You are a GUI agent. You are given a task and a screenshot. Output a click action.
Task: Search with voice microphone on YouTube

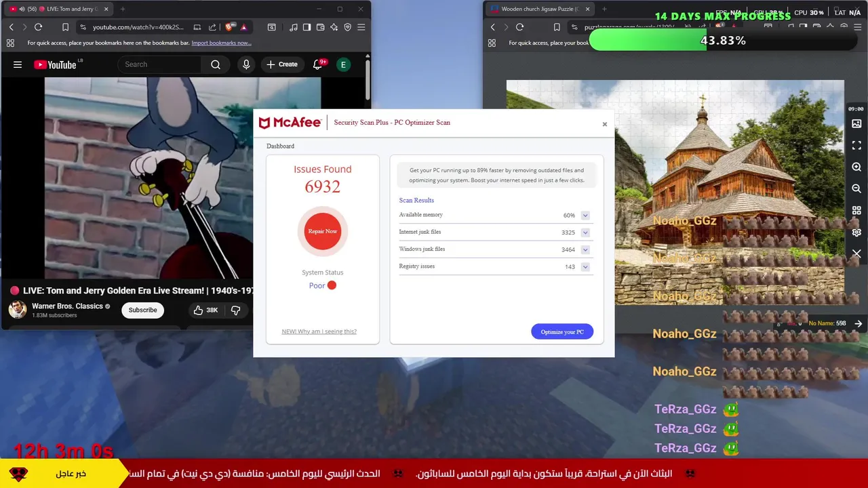point(246,64)
